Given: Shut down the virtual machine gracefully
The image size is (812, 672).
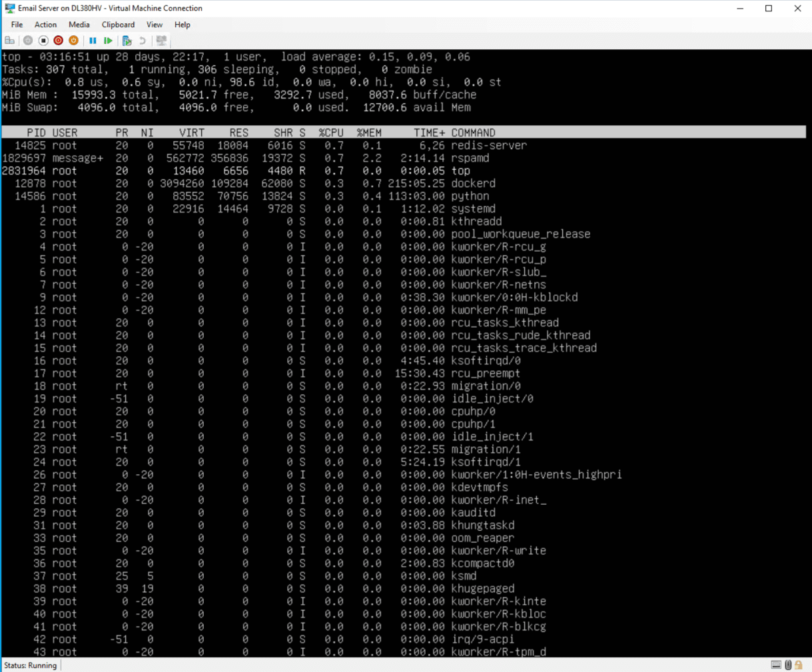Looking at the screenshot, I should 58,40.
